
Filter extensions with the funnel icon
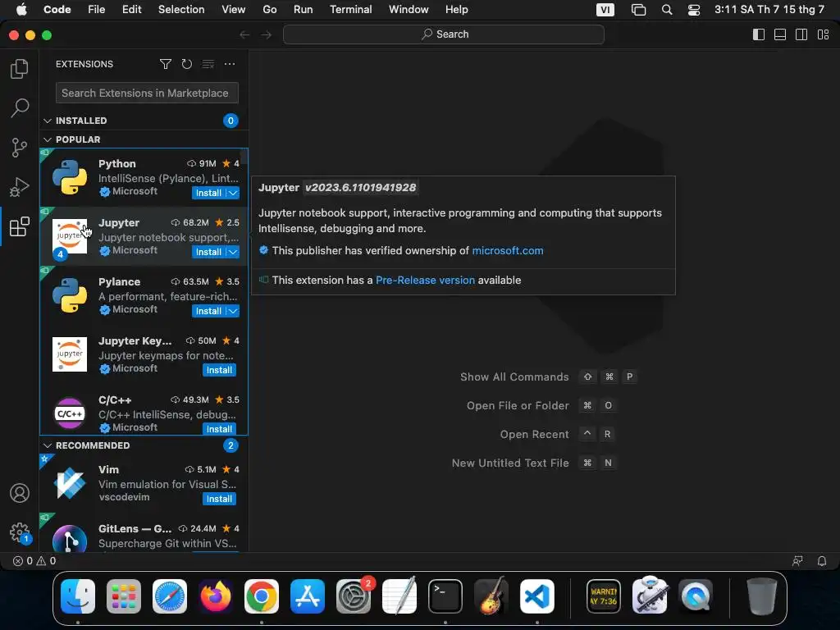[166, 64]
